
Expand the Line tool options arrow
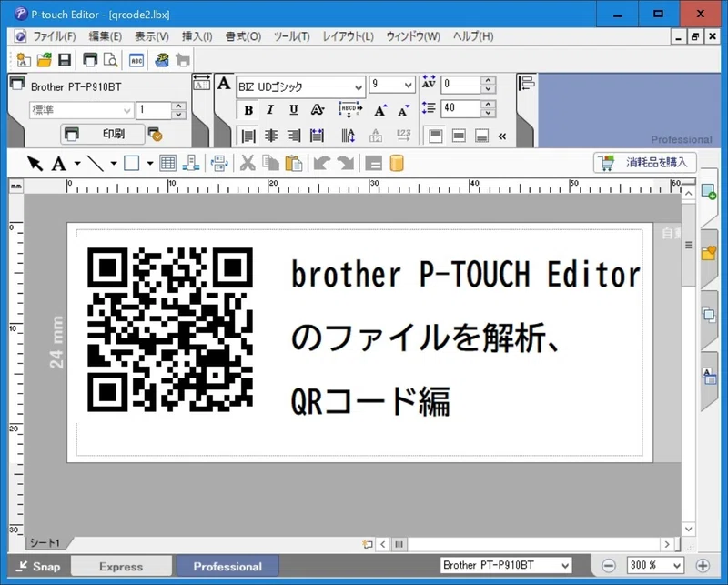(x=113, y=164)
